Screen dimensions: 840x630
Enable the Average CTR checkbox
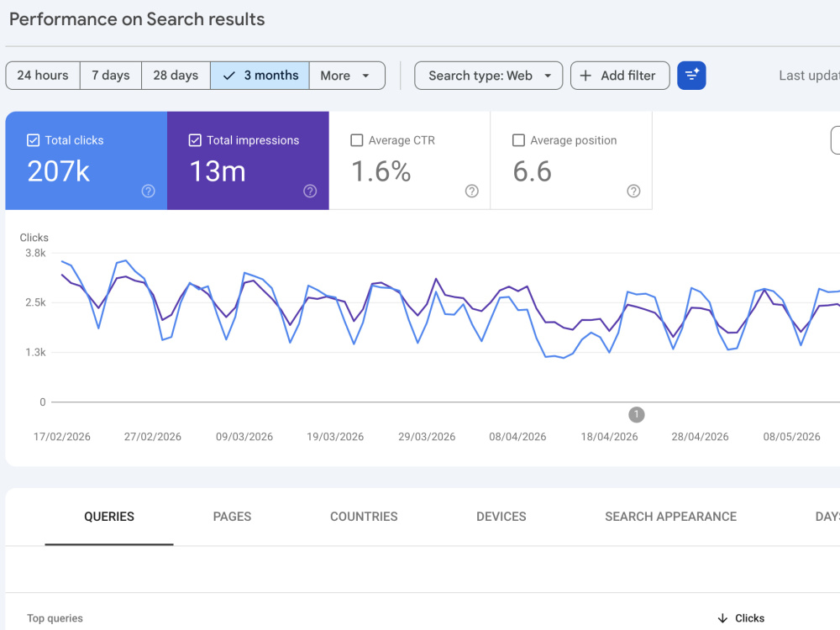pos(357,140)
